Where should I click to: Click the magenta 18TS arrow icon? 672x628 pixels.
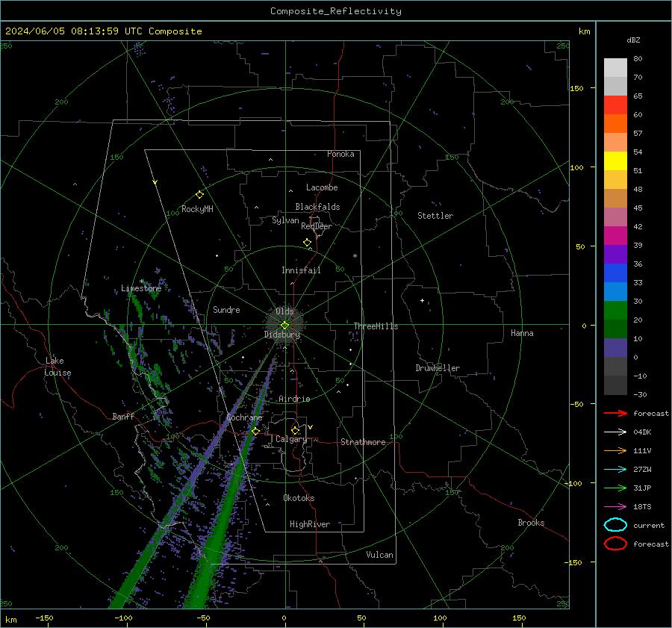[x=615, y=506]
